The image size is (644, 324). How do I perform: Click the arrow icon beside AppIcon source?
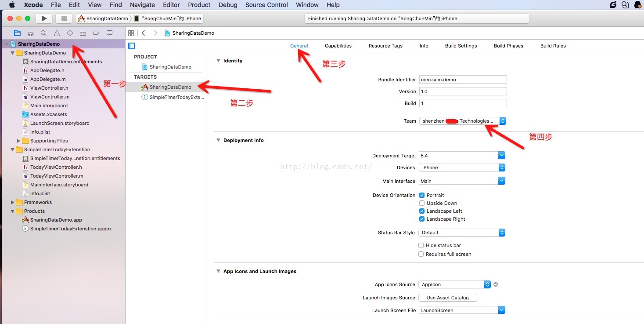click(496, 284)
